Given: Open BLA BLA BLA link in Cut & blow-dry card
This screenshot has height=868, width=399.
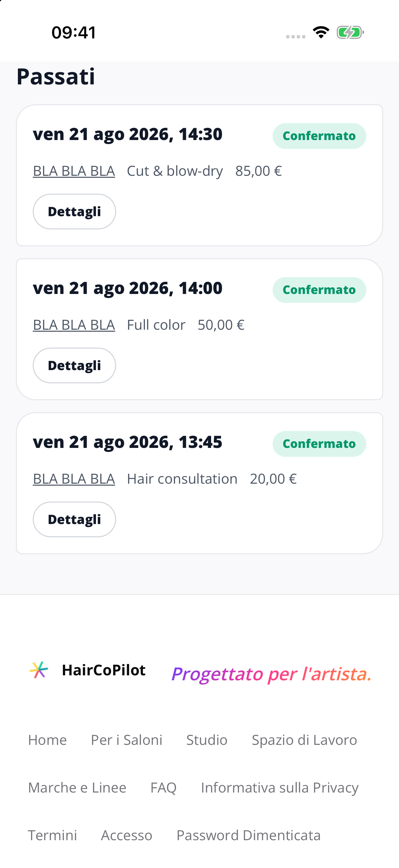Looking at the screenshot, I should tap(74, 171).
